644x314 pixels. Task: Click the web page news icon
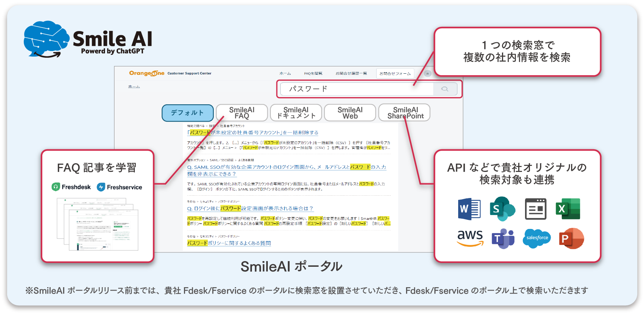click(x=536, y=209)
